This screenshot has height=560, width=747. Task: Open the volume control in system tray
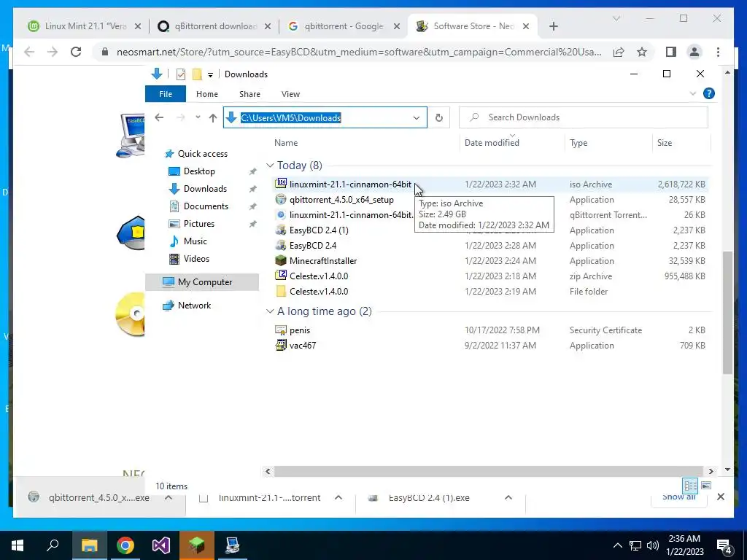coord(653,545)
